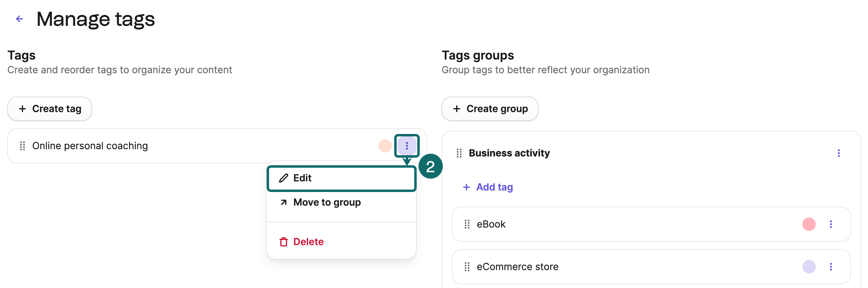
Task: Click the trash icon next to Delete
Action: pyautogui.click(x=283, y=242)
